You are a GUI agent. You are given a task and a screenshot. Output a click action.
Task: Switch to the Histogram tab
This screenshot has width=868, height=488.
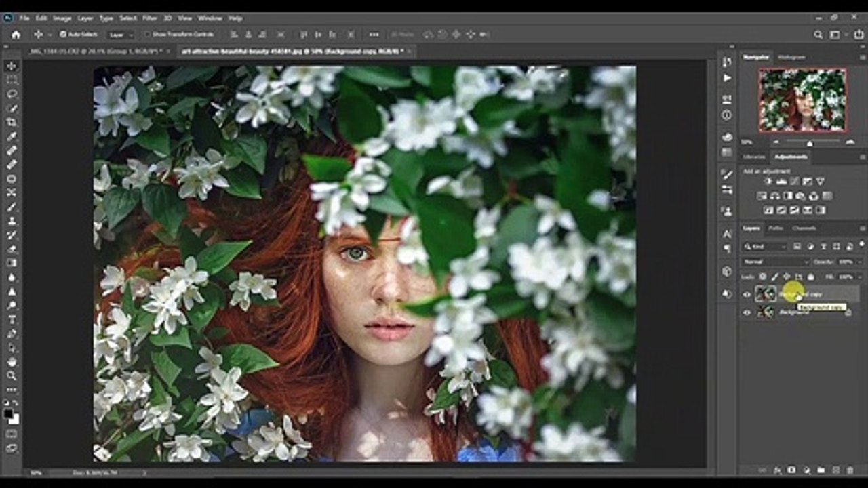click(x=791, y=57)
